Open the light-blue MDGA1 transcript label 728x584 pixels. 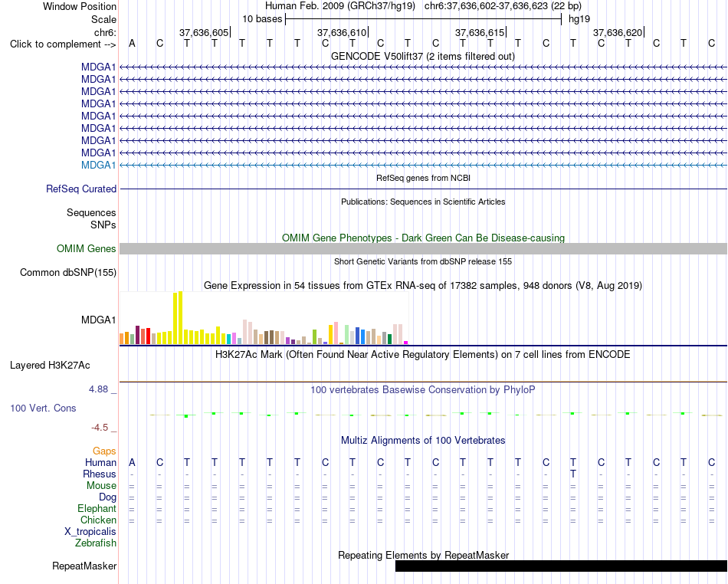(98, 165)
